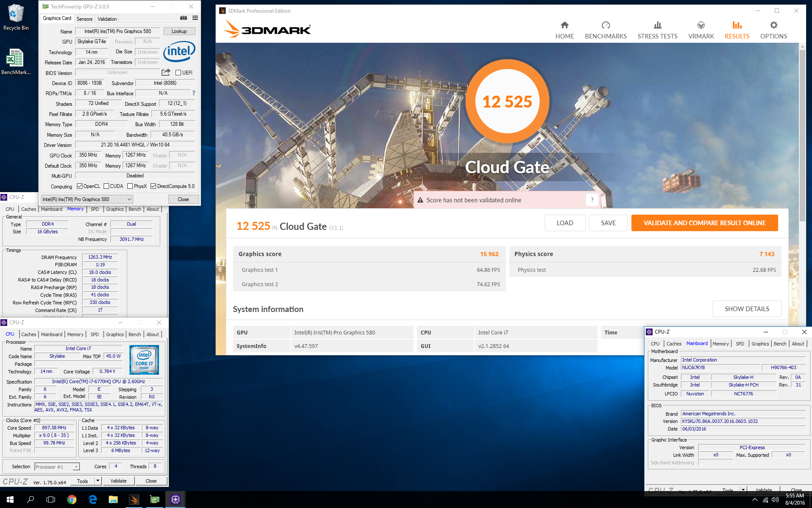
Task: Click the Bus Interface question mark icon
Action: coord(194,93)
